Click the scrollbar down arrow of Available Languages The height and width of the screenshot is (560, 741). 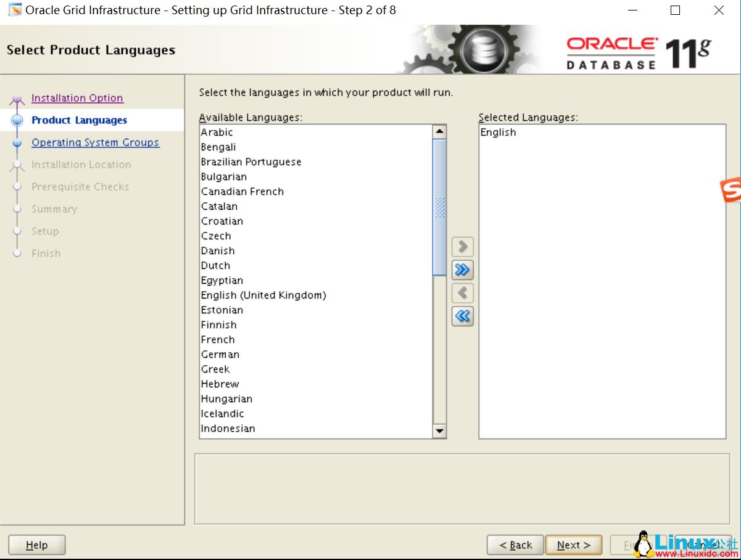(439, 430)
